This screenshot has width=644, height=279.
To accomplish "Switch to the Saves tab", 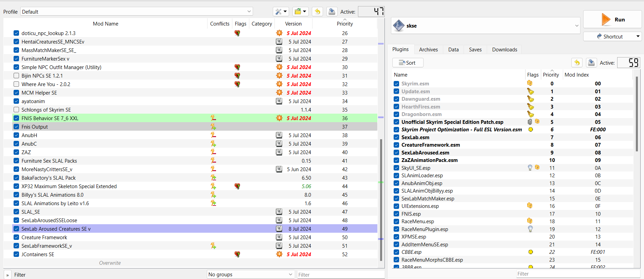I will tap(475, 49).
